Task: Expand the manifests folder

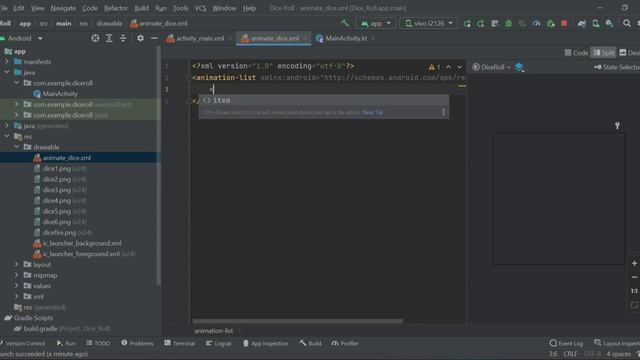Action: pos(7,62)
